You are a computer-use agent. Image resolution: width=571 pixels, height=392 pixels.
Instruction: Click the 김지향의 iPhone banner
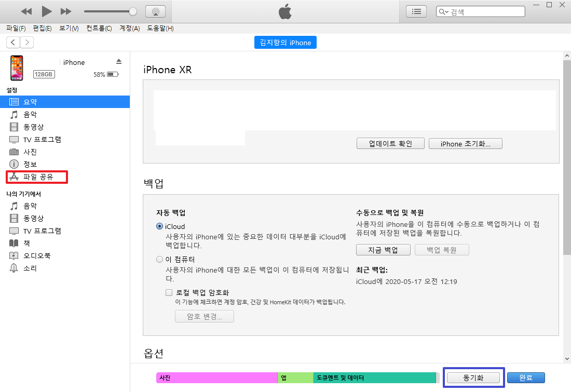[285, 42]
